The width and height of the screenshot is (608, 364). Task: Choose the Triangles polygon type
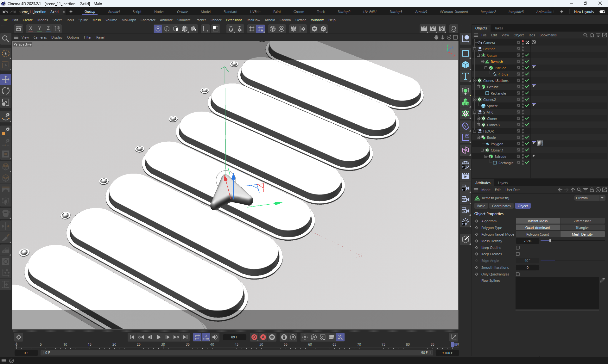582,228
